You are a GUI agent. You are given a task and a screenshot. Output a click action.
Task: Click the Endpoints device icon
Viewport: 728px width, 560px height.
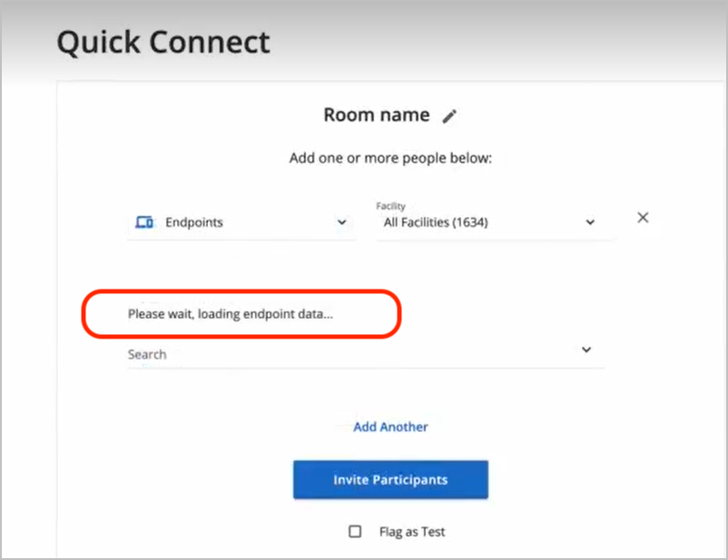[x=144, y=222]
